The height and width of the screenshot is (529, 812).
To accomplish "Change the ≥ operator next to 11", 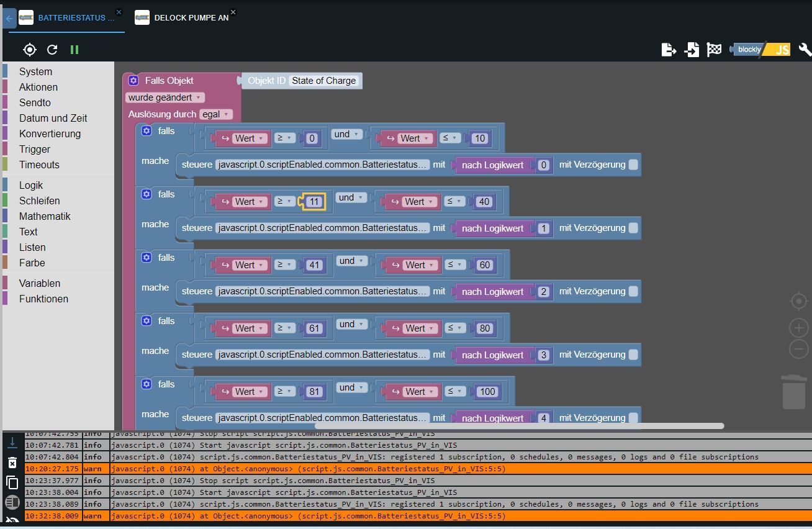I will coord(285,201).
